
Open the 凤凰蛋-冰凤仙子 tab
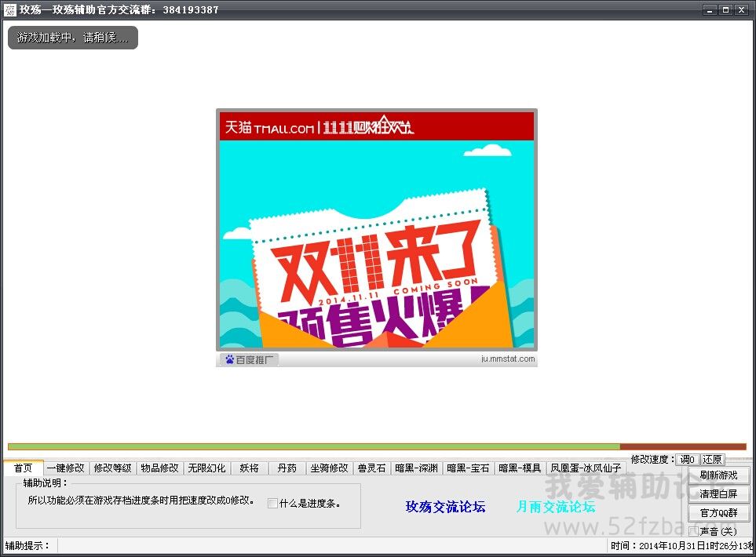tap(586, 468)
